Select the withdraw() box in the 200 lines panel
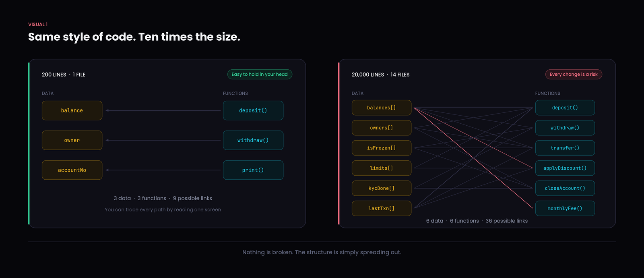Viewport: 644px width, 278px height. click(253, 140)
